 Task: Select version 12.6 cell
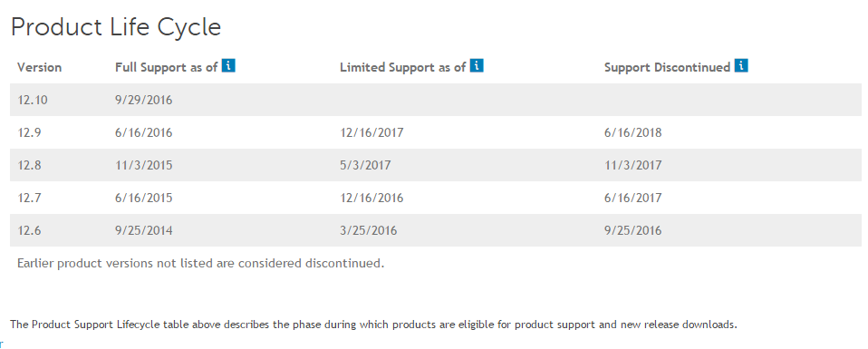(29, 230)
